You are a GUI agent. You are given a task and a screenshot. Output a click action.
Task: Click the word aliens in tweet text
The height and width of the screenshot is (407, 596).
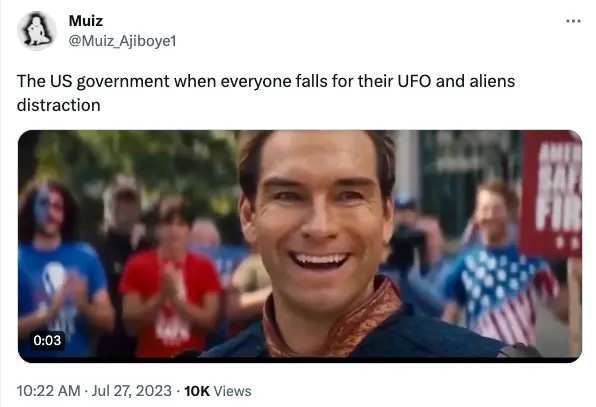492,81
